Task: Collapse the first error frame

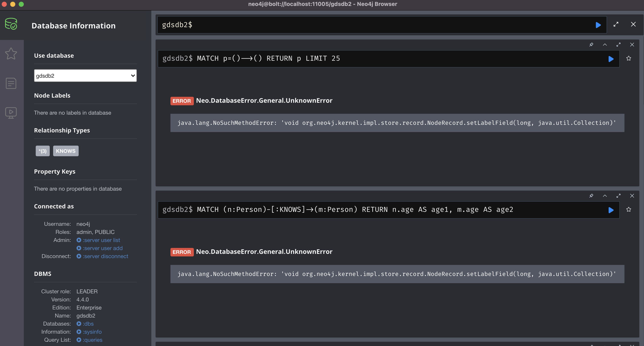Action: point(605,45)
